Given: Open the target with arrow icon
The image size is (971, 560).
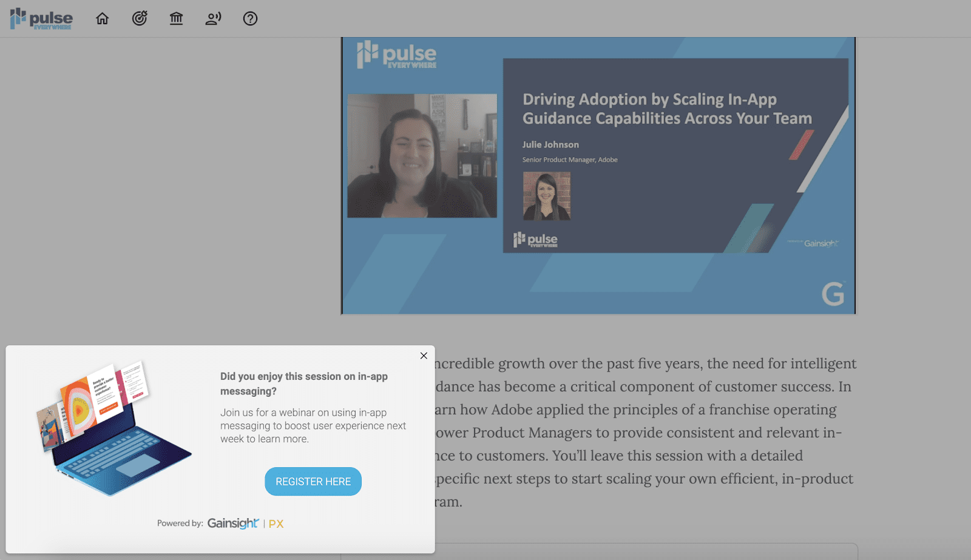Looking at the screenshot, I should click(140, 19).
